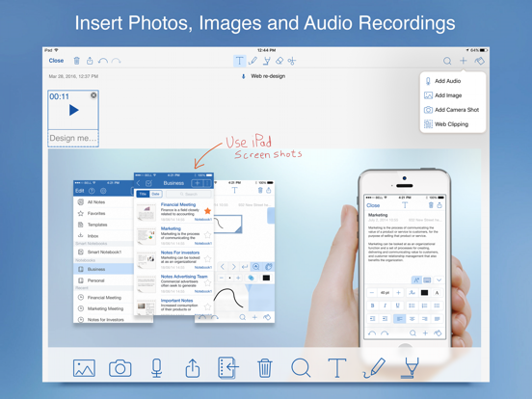The image size is (532, 399).
Task: Pick Eraser tool in top toolbar
Action: click(279, 61)
